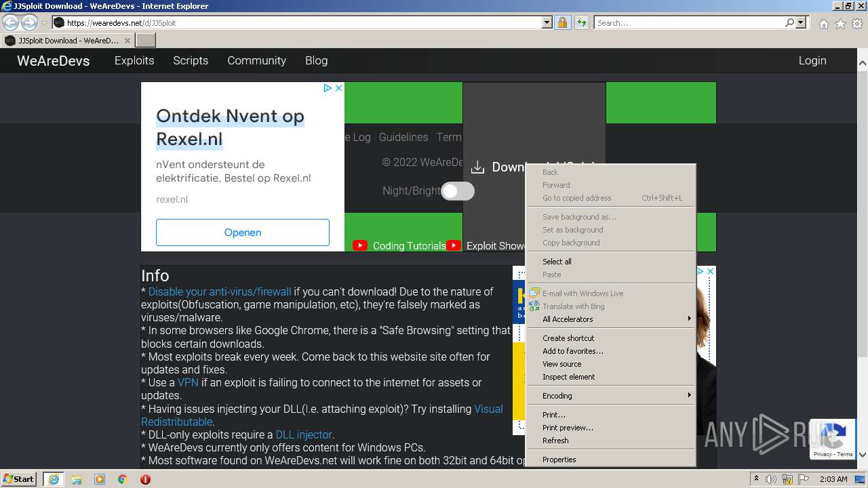Open the Guidelines footer link
Viewport: 868px width, 488px height.
point(403,137)
